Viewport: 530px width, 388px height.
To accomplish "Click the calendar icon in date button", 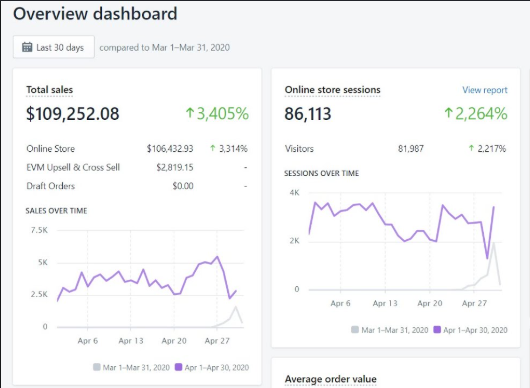I will point(27,47).
